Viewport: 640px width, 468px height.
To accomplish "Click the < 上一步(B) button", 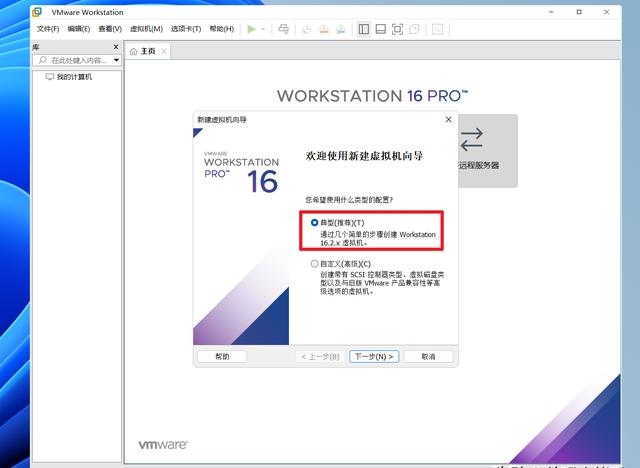I will point(320,356).
